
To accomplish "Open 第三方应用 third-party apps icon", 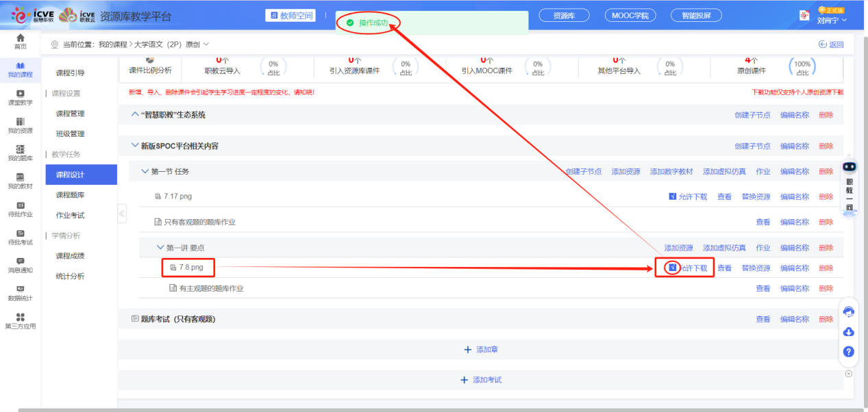I will [x=21, y=320].
